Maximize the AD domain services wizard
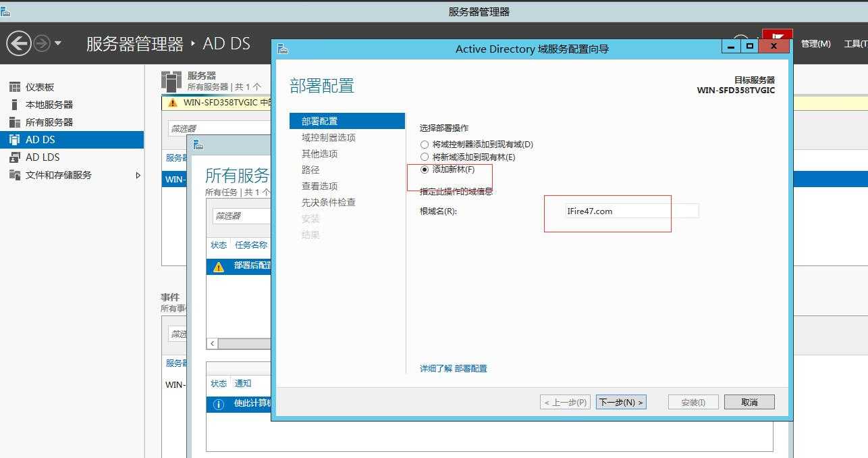 tap(749, 46)
